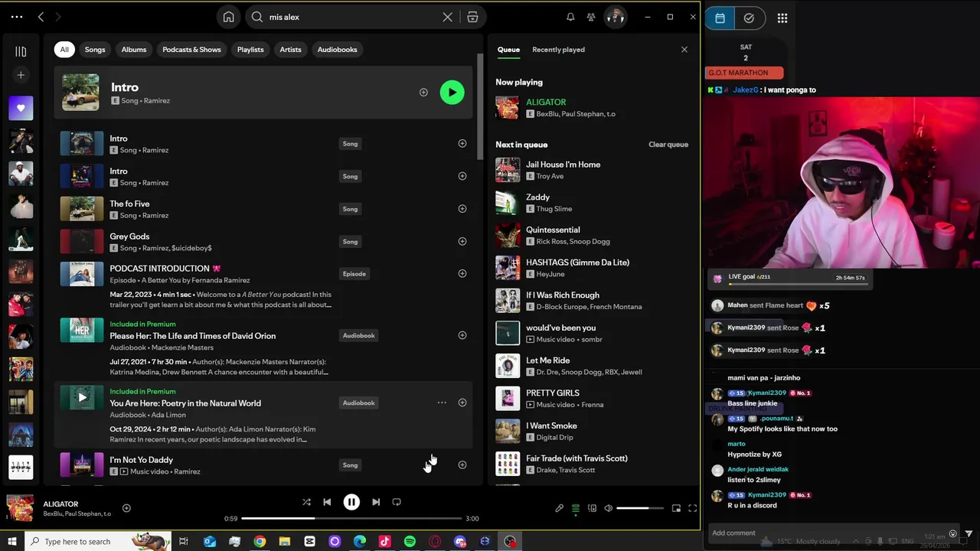980x551 pixels.
Task: Clear the search text 'mis alex'
Action: coord(448,17)
